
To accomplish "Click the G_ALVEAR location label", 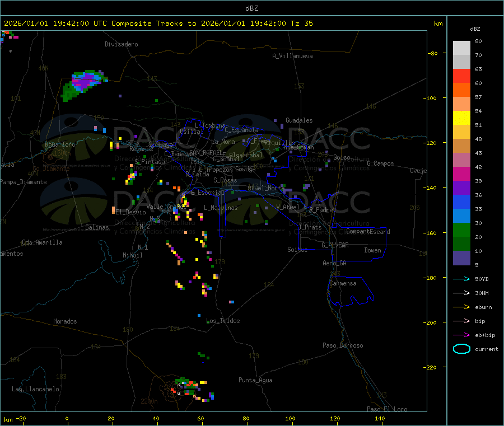I will pos(335,245).
